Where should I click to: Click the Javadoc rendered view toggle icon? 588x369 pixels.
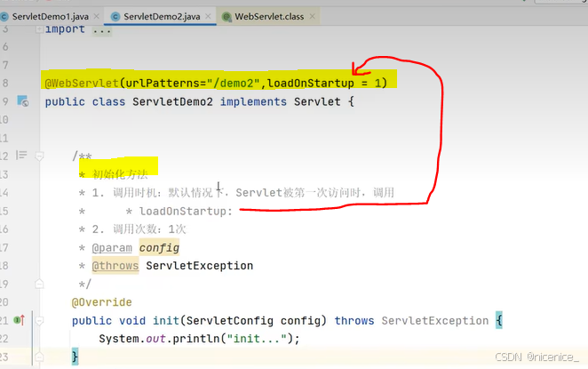click(x=21, y=155)
